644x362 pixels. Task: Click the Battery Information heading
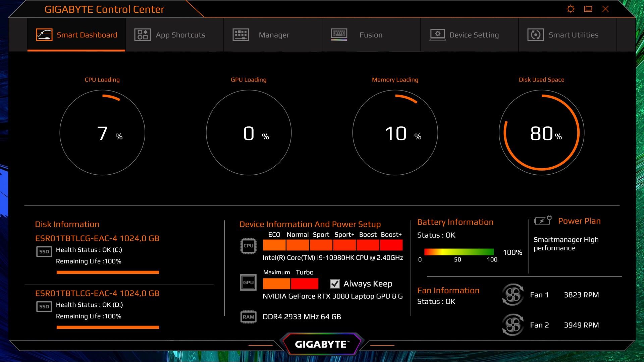(x=455, y=222)
